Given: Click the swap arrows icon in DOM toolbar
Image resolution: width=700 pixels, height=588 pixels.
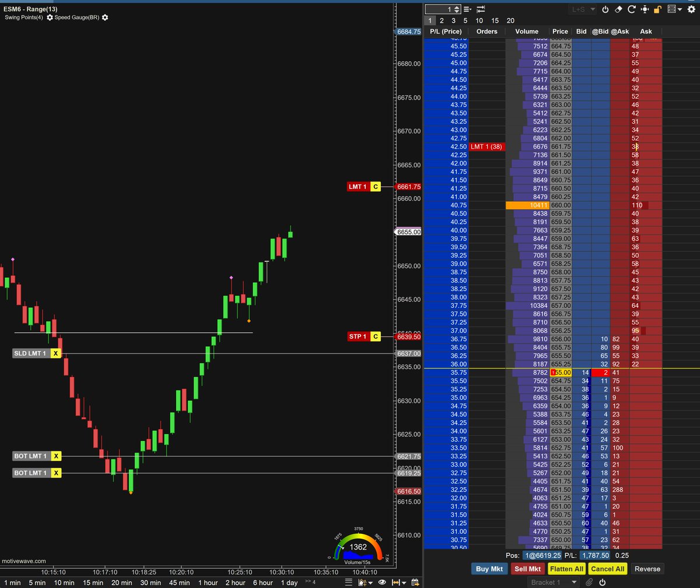Looking at the screenshot, I should [481, 9].
